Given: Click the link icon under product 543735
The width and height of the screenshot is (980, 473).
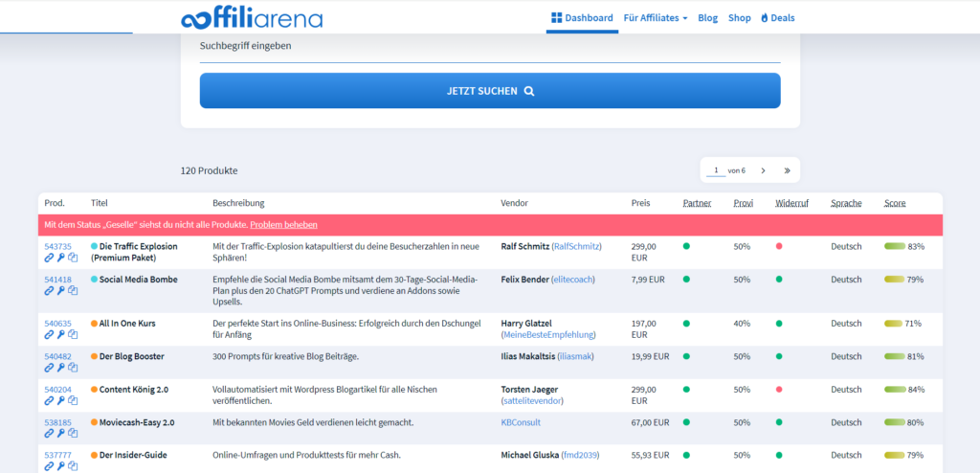Looking at the screenshot, I should point(49,258).
